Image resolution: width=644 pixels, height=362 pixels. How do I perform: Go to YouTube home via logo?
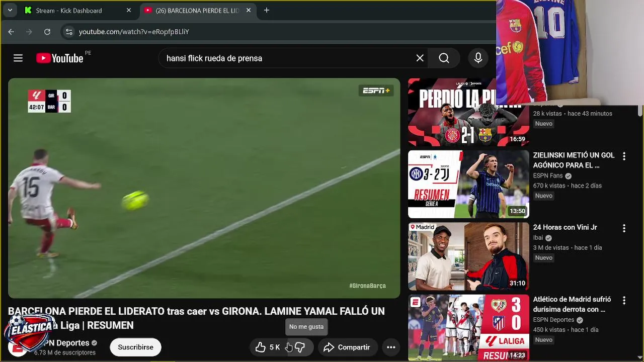pyautogui.click(x=60, y=58)
